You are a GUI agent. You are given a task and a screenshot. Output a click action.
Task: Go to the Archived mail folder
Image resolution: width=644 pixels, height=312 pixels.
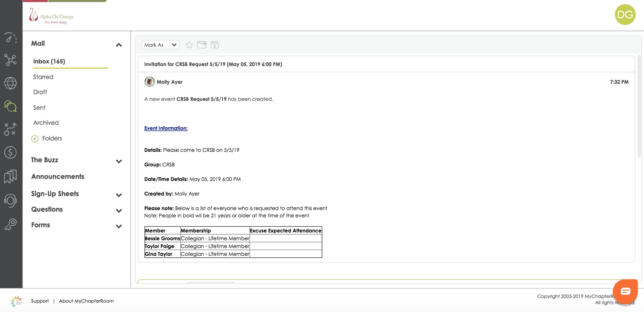coord(46,123)
